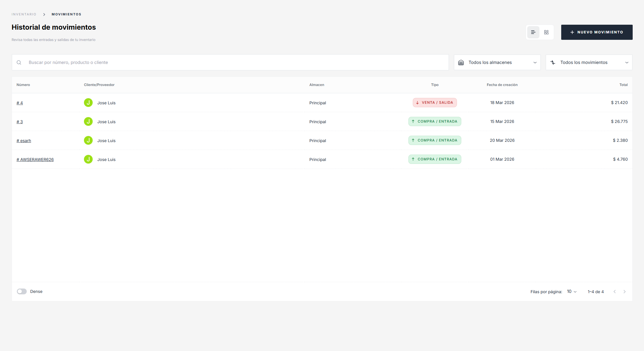Open movement # esarh link

point(24,141)
